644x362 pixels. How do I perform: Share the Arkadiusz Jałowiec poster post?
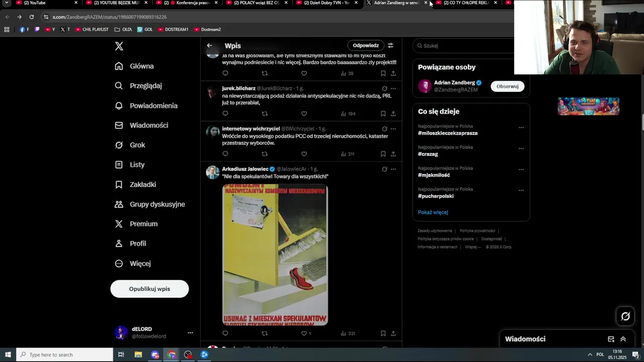pyautogui.click(x=393, y=333)
